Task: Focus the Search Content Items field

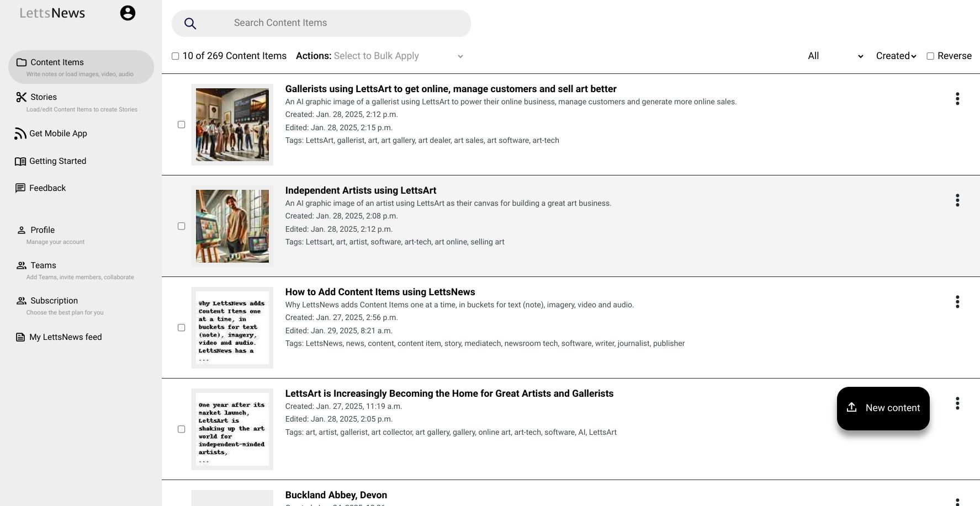Action: pos(321,23)
